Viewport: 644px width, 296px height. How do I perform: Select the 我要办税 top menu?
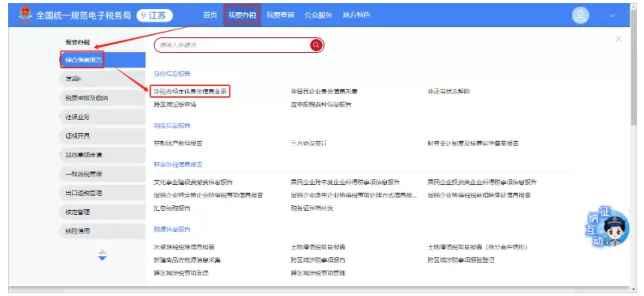point(242,15)
